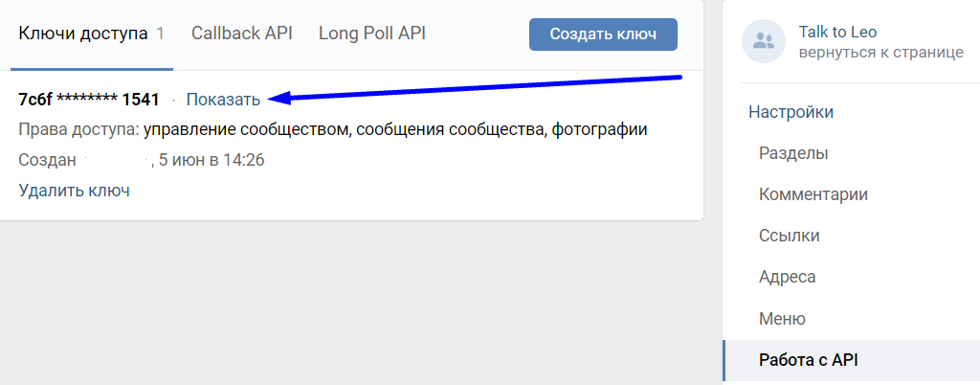Click the 5 июн в 14:26 creation date
The image size is (980, 385).
211,160
